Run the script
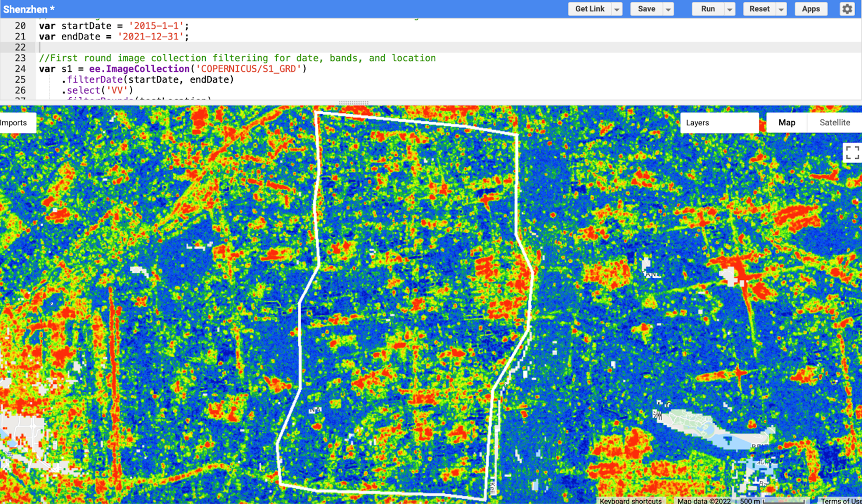 pyautogui.click(x=708, y=9)
